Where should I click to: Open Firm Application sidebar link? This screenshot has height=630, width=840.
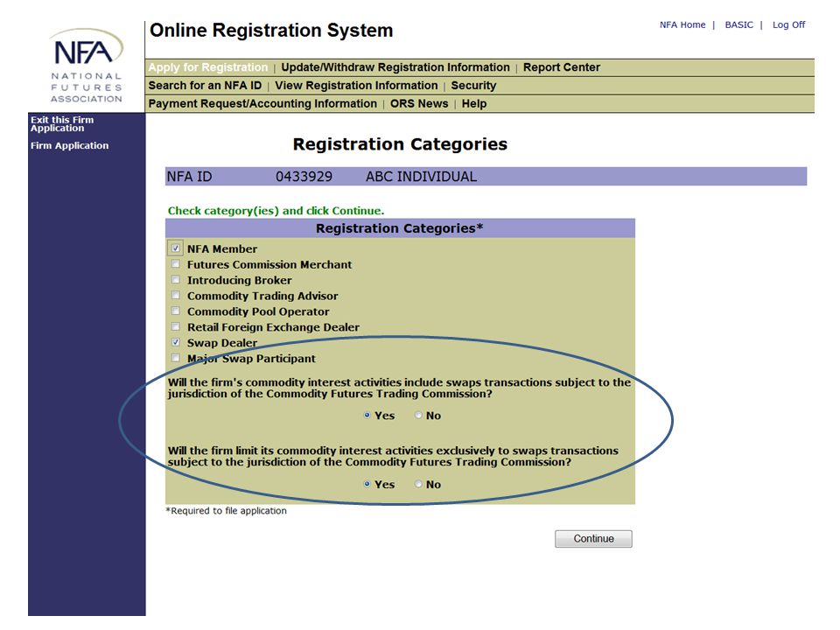(70, 146)
